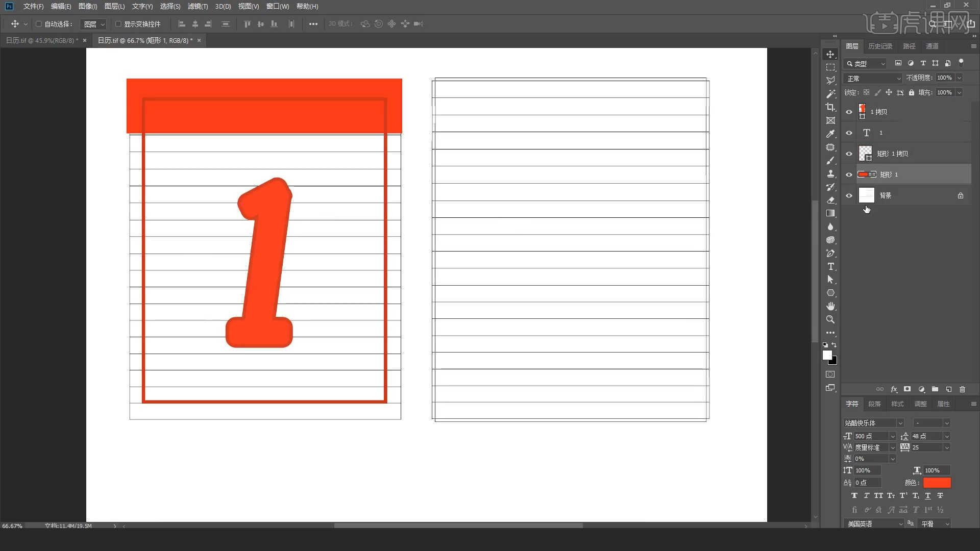This screenshot has width=980, height=551.
Task: Select the Zoom tool in toolbar
Action: pyautogui.click(x=830, y=319)
